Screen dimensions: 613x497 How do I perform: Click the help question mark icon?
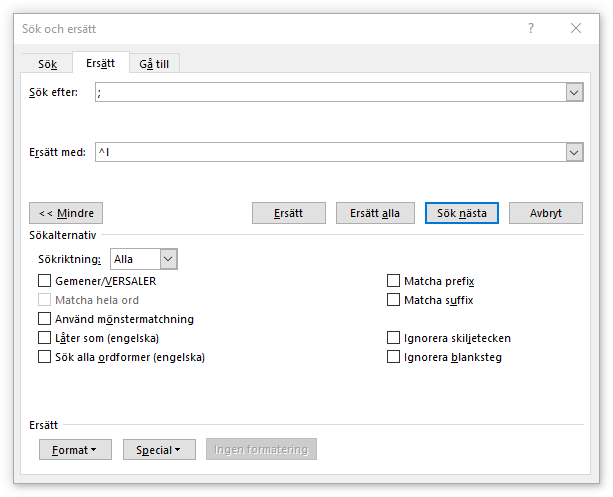point(531,29)
